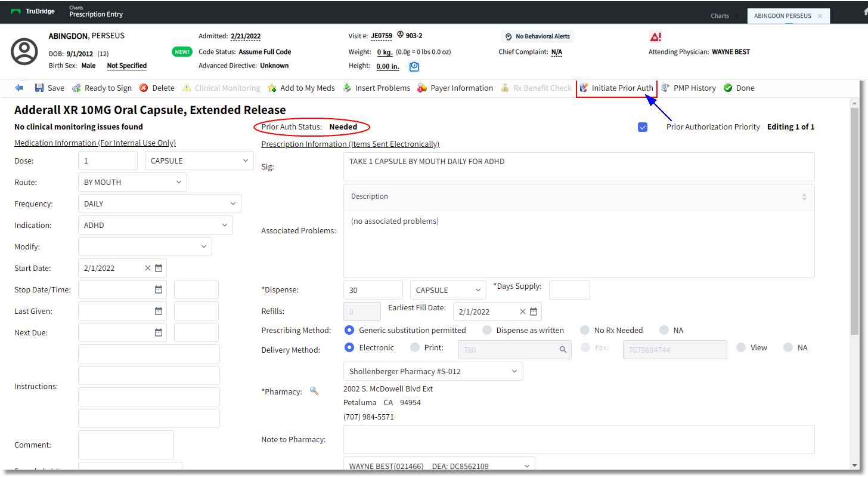The width and height of the screenshot is (868, 478).
Task: Click the pharmacy search magnifier icon
Action: pyautogui.click(x=314, y=391)
